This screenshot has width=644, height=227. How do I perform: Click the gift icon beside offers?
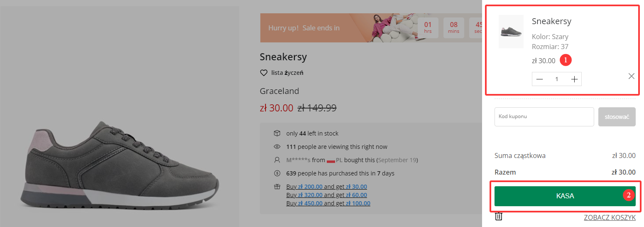coord(277,187)
